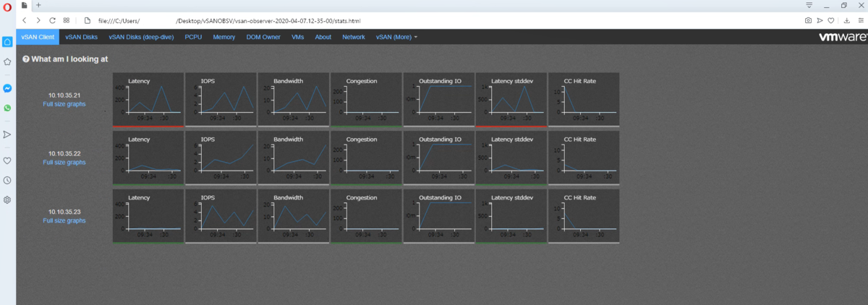Switch to the DOM Owner tab

click(x=263, y=37)
